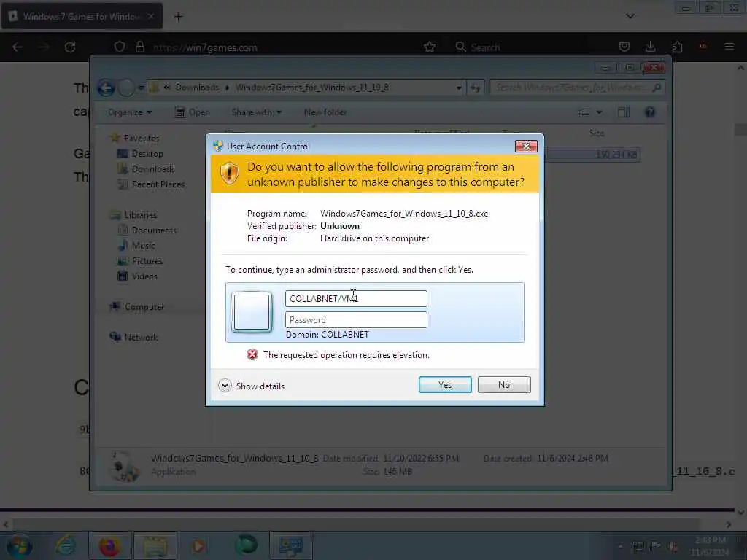Select Network in the navigation pane
Screen dimensions: 747x560
pos(141,337)
